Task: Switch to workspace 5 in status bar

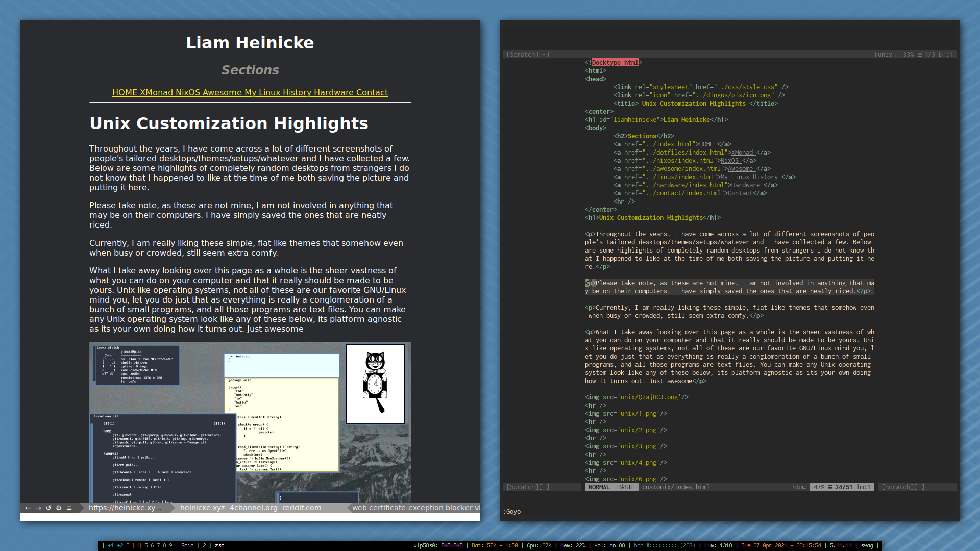Action: click(x=146, y=545)
